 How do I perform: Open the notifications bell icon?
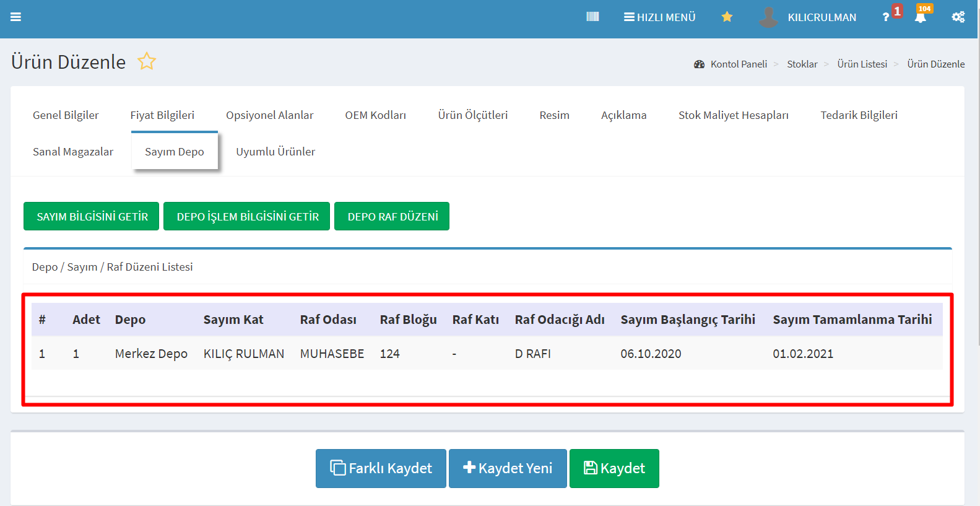(921, 17)
